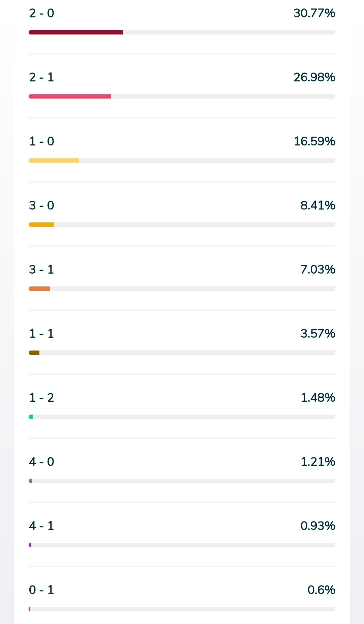Click the 30.77% percentage value

coord(314,13)
